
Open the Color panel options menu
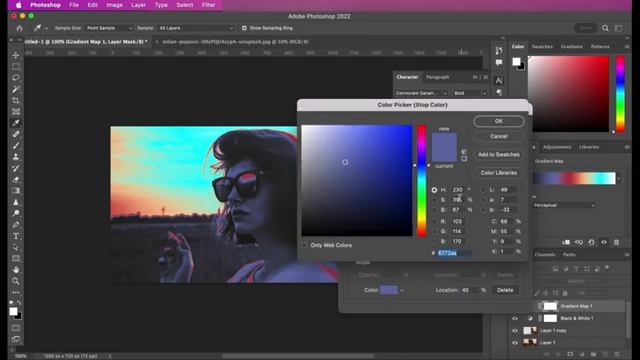click(627, 47)
